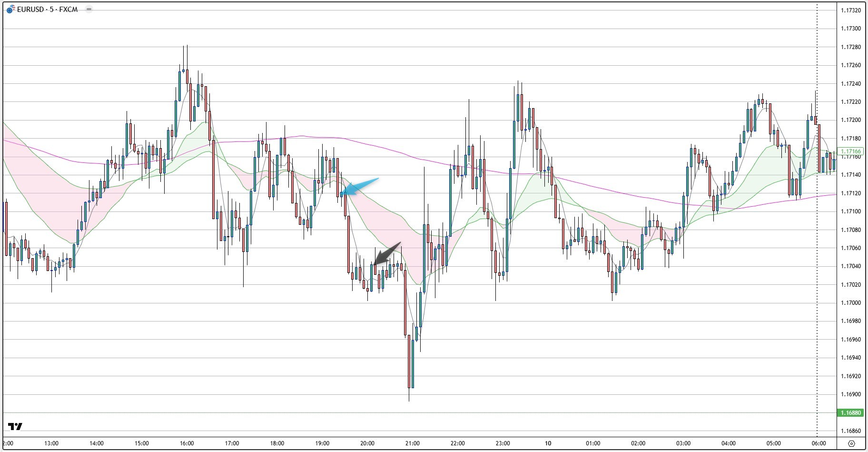868x452 pixels.
Task: Click the 1.16920 price scale label
Action: pos(851,376)
